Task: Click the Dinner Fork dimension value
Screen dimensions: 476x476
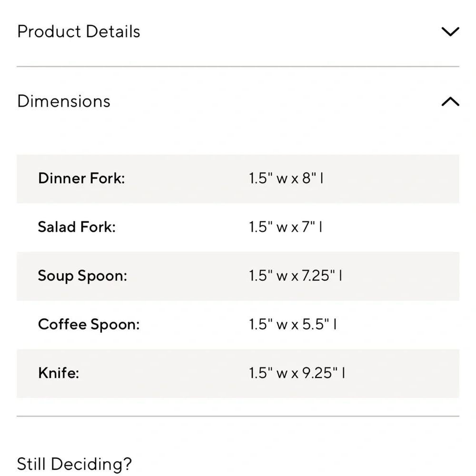Action: pos(285,178)
